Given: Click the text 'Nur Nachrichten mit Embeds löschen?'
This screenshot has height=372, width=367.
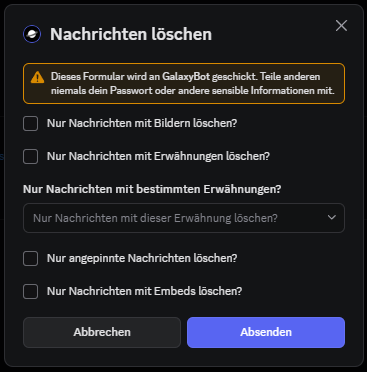Looking at the screenshot, I should coord(145,291).
